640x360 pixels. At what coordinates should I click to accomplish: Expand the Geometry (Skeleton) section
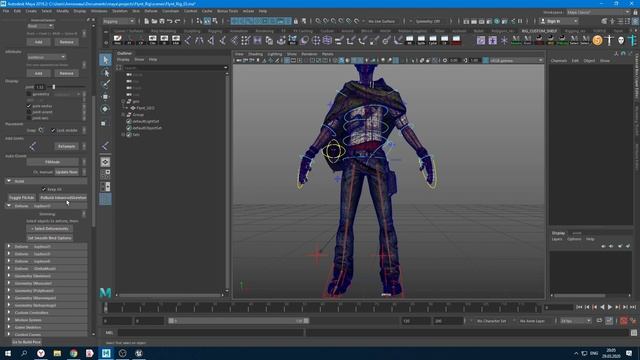coord(9,276)
